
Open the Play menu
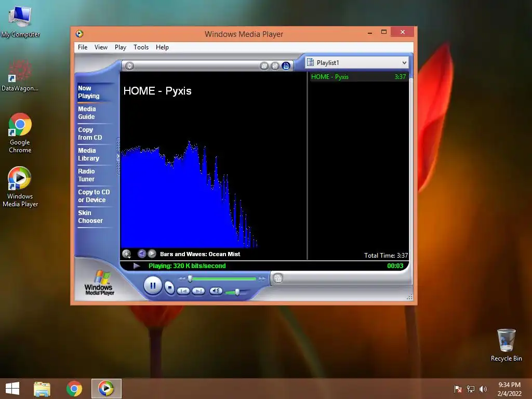(121, 47)
